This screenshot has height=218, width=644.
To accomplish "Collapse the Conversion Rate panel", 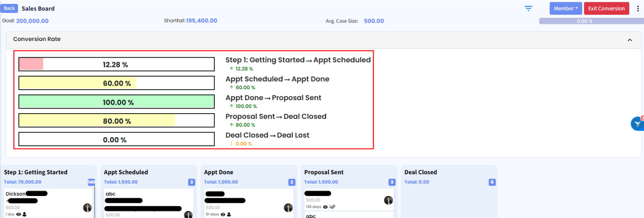I will (630, 40).
